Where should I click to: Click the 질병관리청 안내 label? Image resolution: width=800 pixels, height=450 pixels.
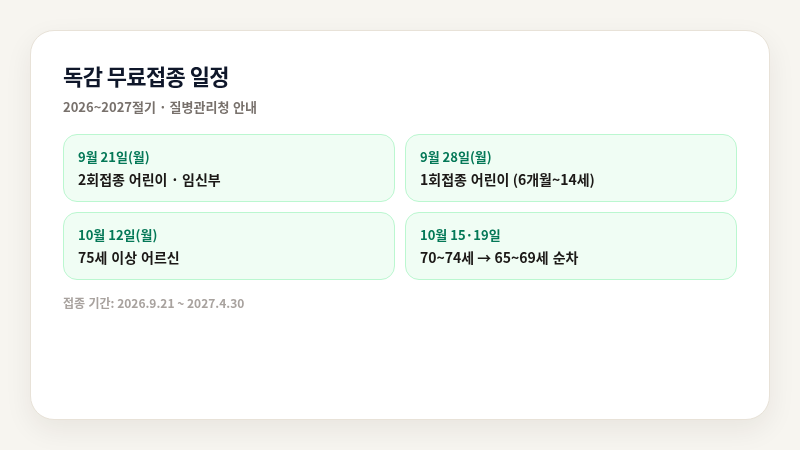click(x=213, y=108)
